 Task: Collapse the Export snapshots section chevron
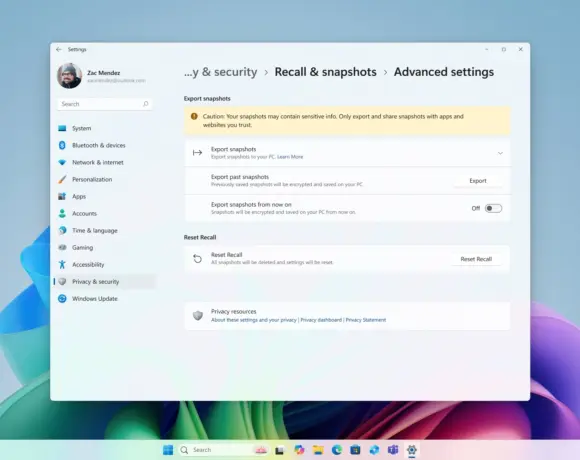point(500,153)
